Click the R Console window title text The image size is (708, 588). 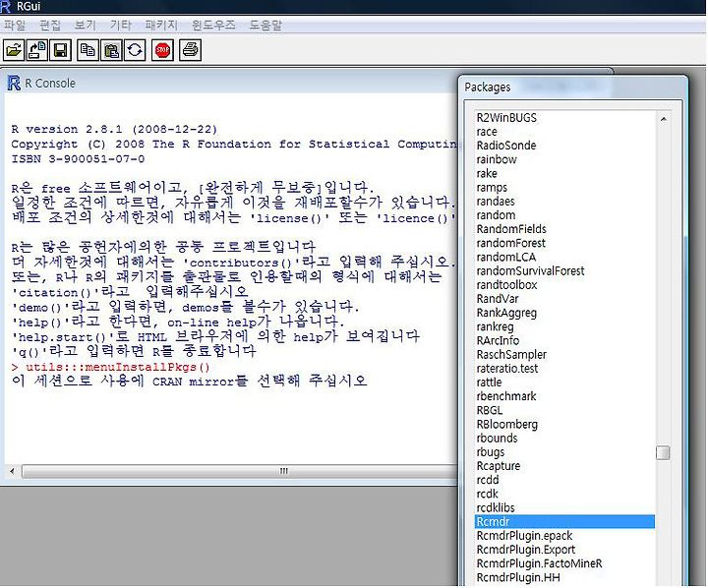(50, 84)
